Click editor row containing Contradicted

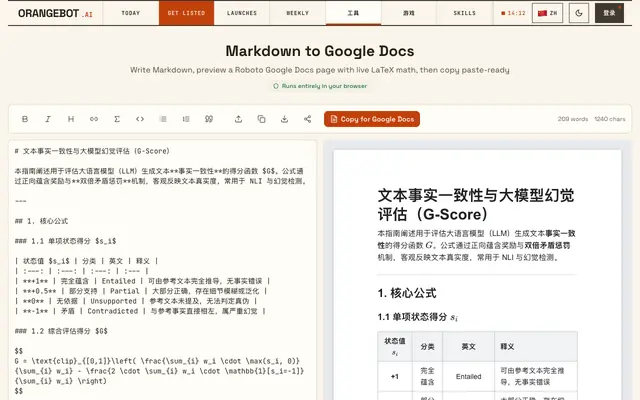(140, 311)
